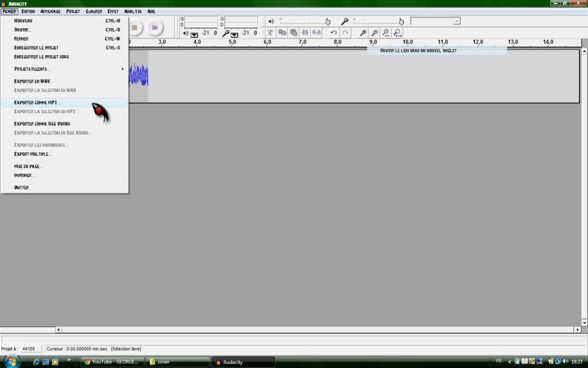
Task: Click the Audacity taskbar button
Action: 243,362
